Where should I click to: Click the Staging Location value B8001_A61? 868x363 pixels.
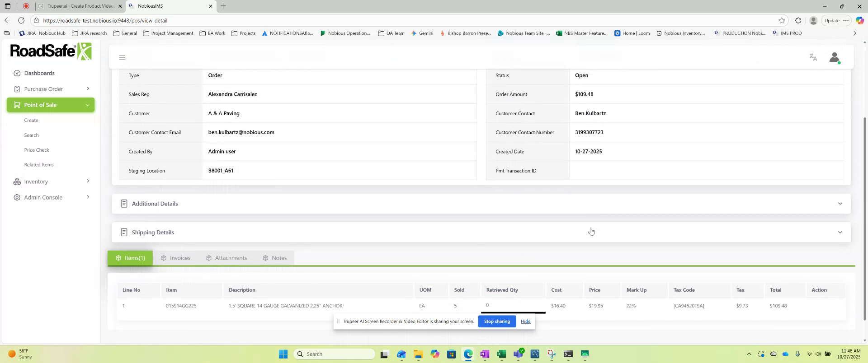221,171
